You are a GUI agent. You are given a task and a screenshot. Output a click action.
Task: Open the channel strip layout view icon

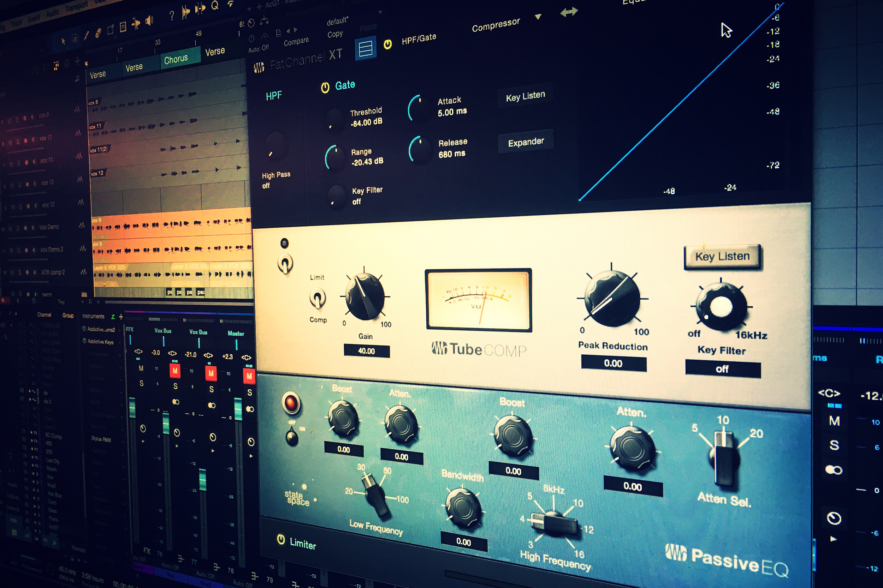point(365,48)
